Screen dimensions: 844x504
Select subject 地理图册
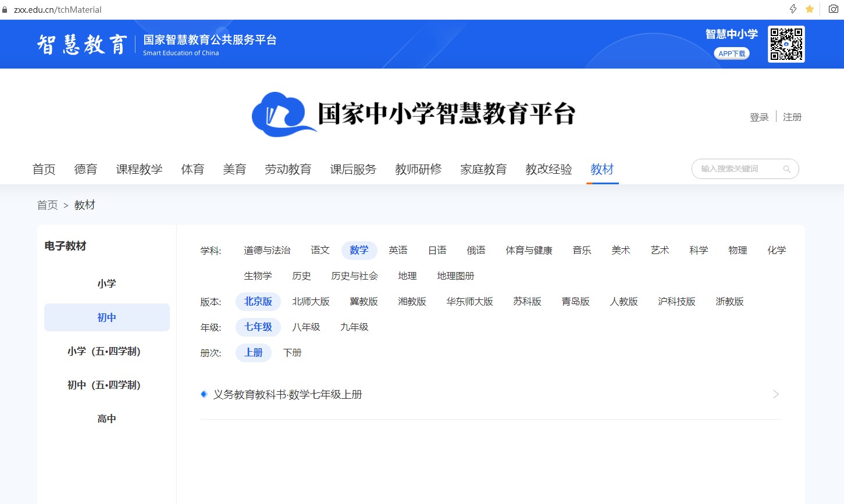[456, 276]
